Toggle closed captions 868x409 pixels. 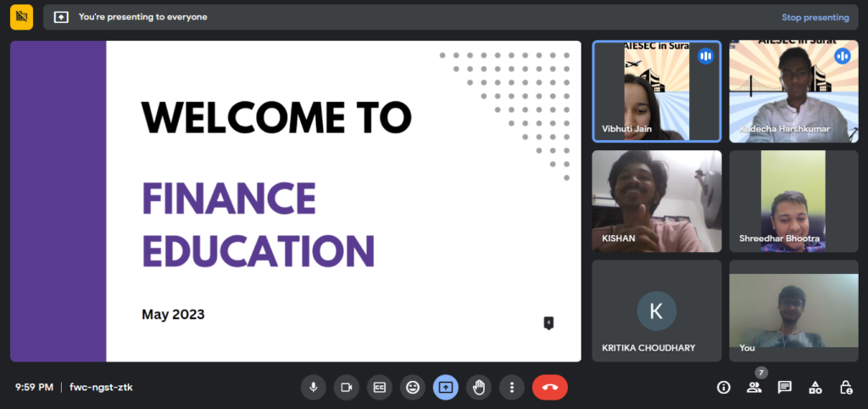[380, 387]
